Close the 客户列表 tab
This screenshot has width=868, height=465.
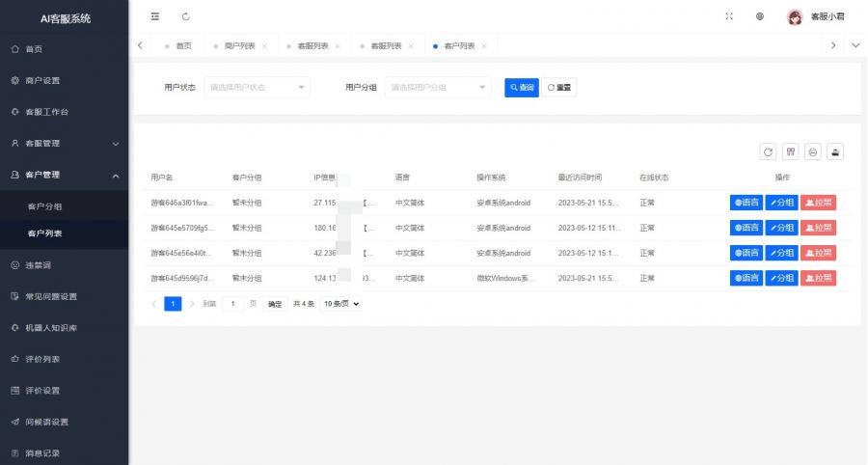click(484, 46)
